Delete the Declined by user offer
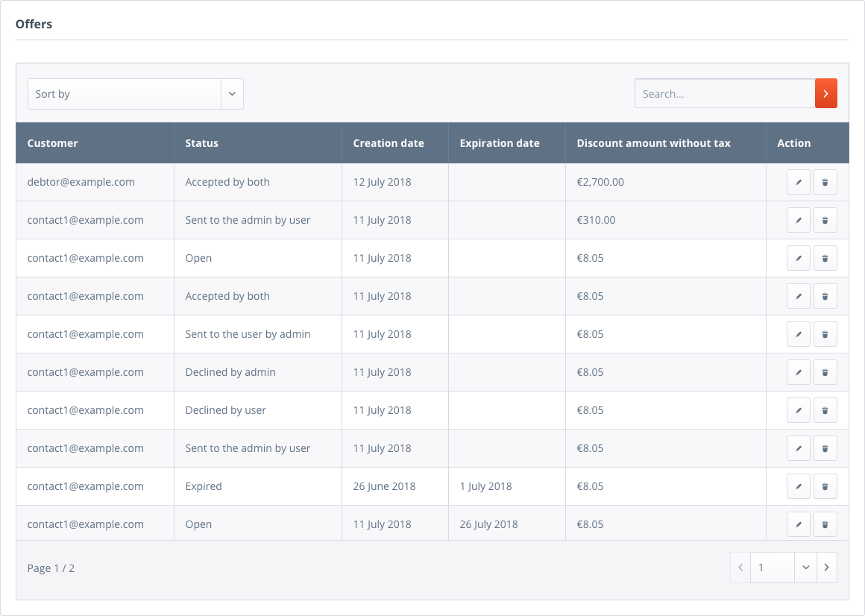Viewport: 865px width, 616px height. click(825, 410)
